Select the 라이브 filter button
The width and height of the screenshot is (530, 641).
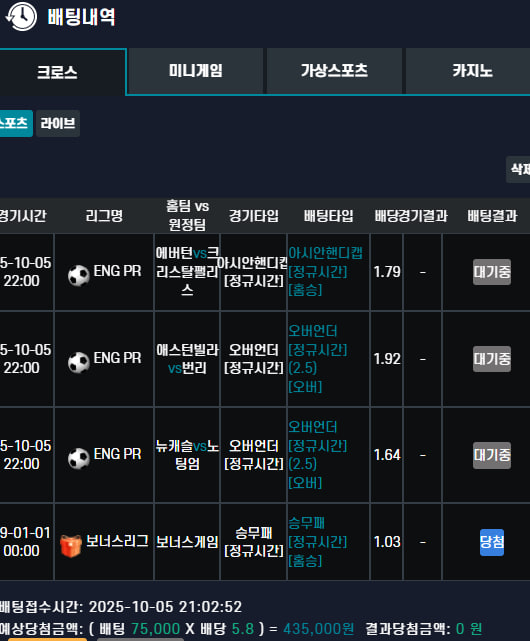pos(58,123)
